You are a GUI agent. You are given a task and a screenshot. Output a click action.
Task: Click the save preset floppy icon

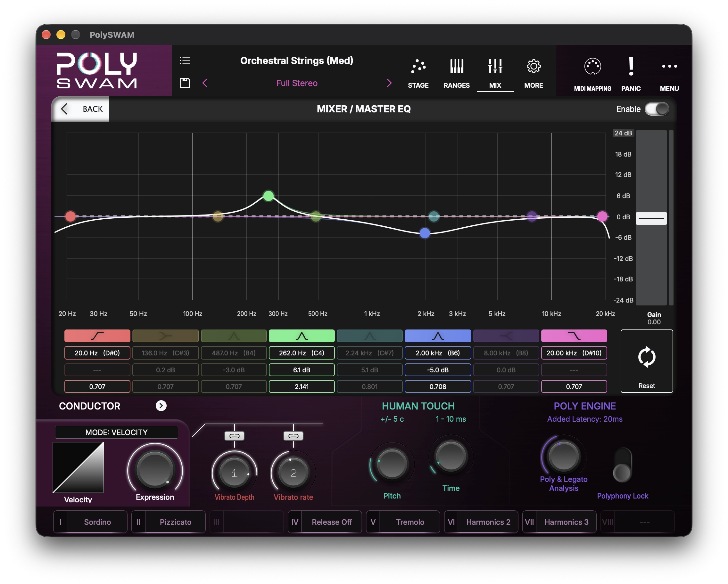(x=185, y=83)
